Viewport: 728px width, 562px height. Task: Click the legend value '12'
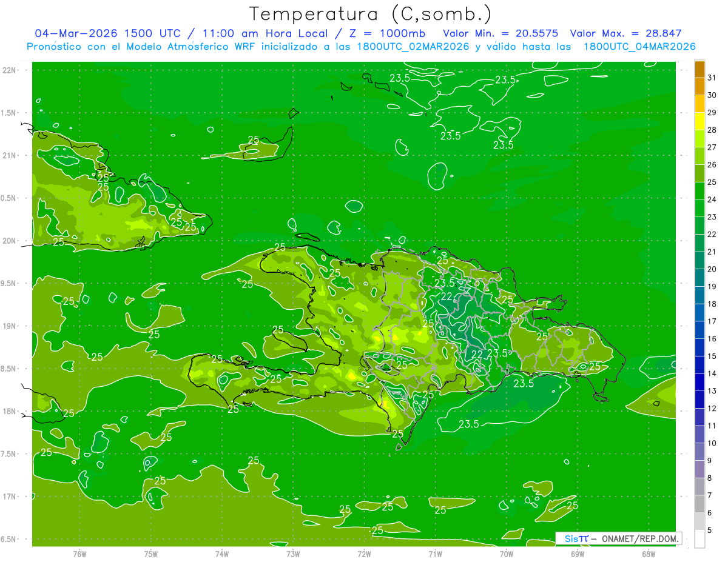click(x=712, y=408)
